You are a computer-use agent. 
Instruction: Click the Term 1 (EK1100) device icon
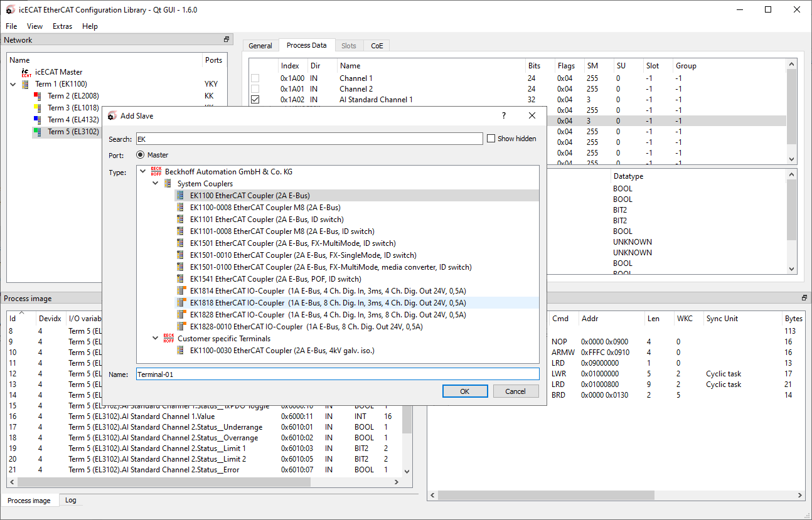point(25,84)
